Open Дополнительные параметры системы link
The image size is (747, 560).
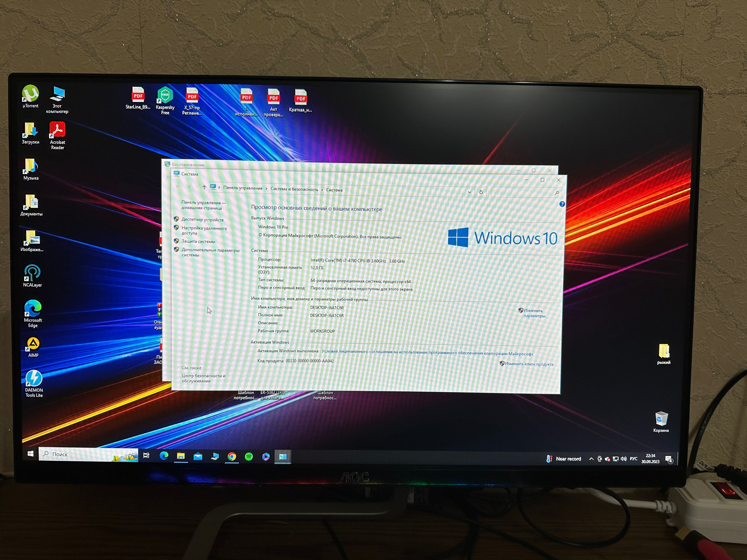(210, 252)
